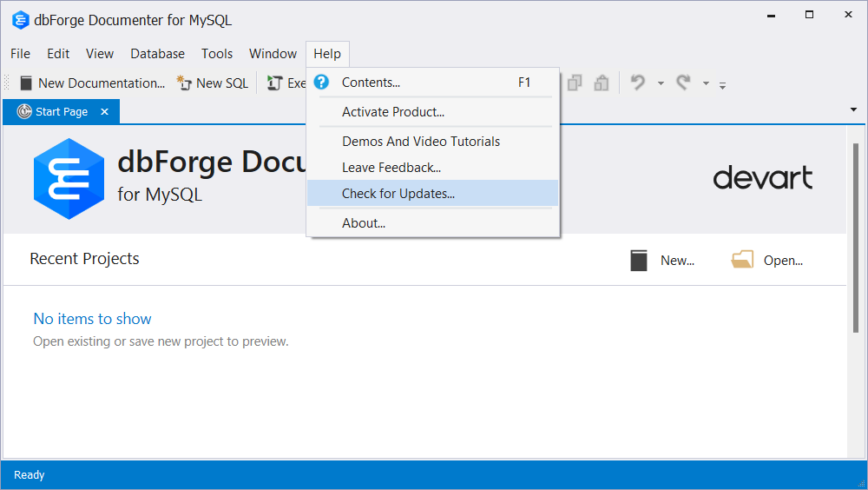Choose Activate Product... menu entry
Image resolution: width=868 pixels, height=490 pixels.
433,112
